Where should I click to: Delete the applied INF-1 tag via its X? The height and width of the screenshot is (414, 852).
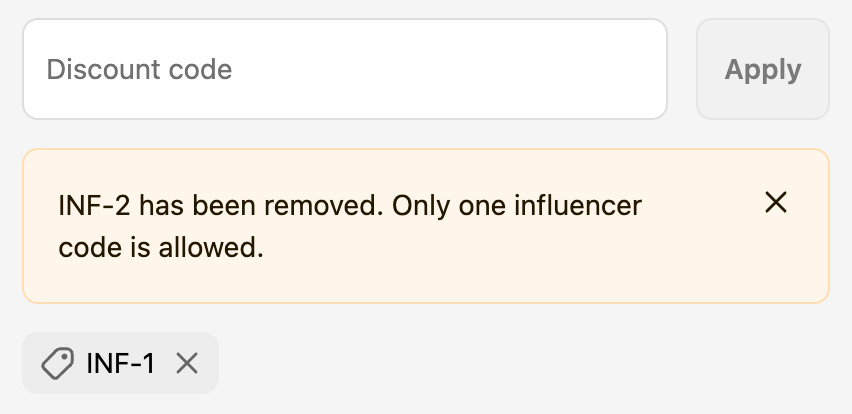click(187, 363)
